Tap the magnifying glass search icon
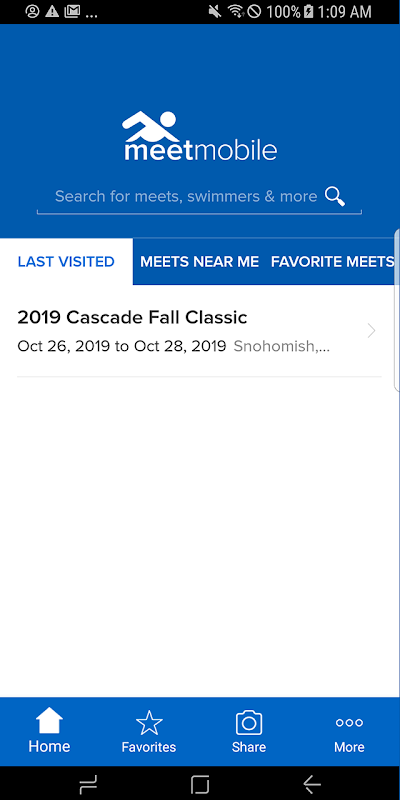Viewport: 400px width, 800px height. tap(335, 196)
